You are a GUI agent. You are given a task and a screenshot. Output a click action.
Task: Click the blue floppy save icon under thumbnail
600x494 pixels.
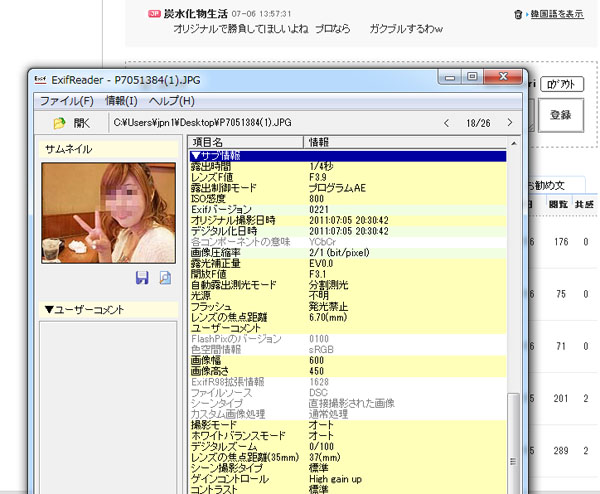point(143,277)
